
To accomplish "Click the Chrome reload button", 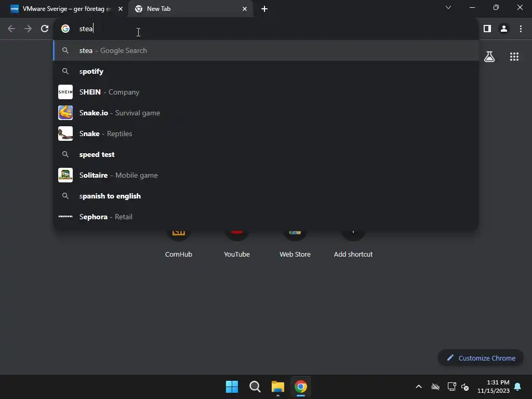I will pyautogui.click(x=45, y=29).
